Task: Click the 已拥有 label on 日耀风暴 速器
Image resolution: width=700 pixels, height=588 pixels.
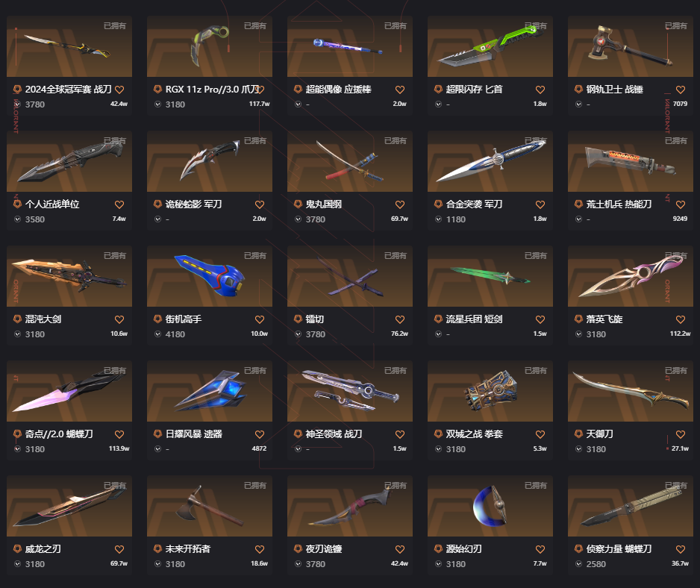Action: [x=255, y=371]
